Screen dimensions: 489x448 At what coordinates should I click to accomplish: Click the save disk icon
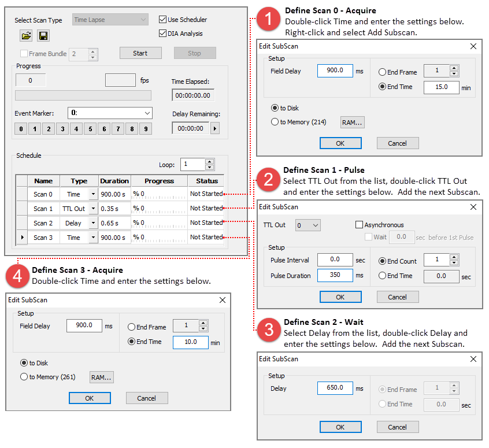(43, 36)
